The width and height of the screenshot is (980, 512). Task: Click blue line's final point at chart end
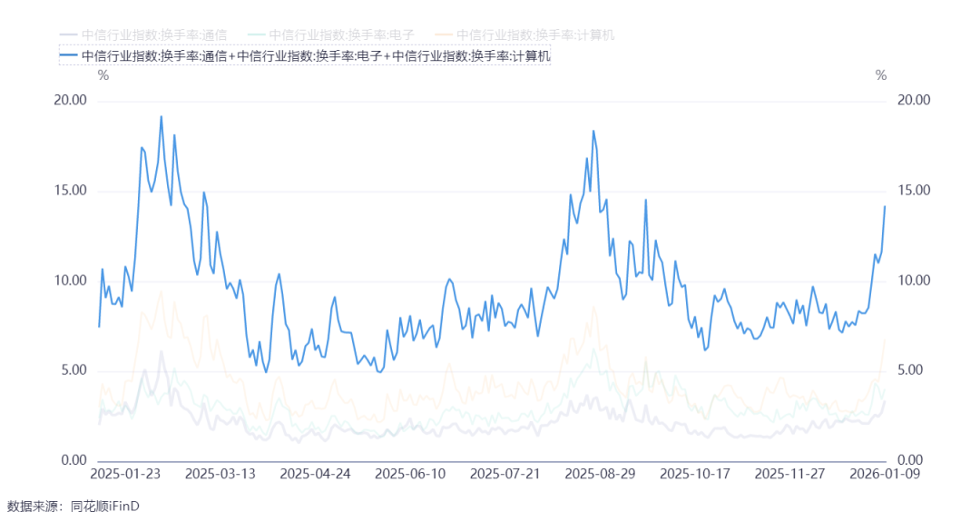885,206
